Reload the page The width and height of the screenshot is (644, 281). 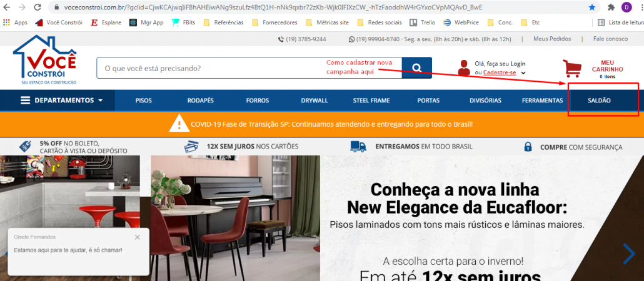[x=38, y=7]
